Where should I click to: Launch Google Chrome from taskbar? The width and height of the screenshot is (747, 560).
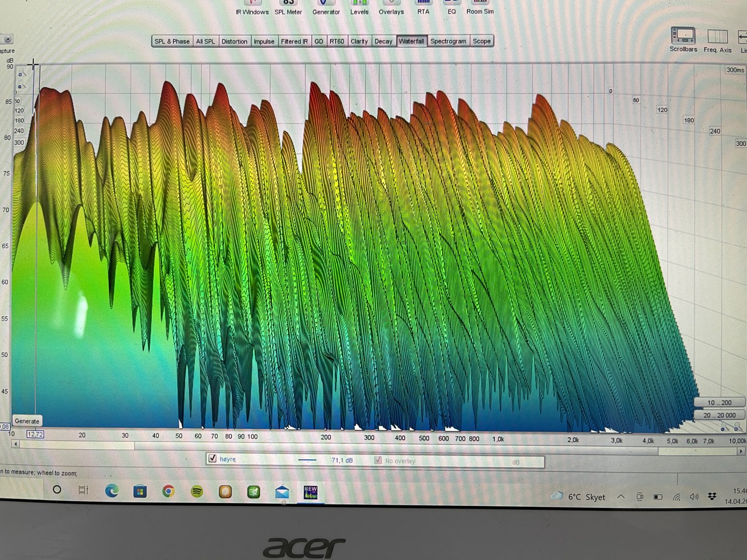click(x=168, y=491)
